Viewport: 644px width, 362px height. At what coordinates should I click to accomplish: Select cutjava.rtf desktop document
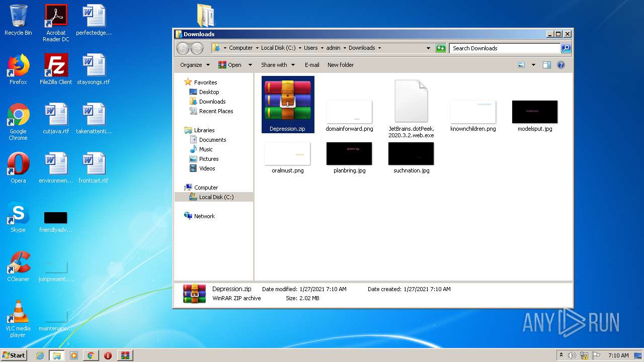[x=56, y=119]
